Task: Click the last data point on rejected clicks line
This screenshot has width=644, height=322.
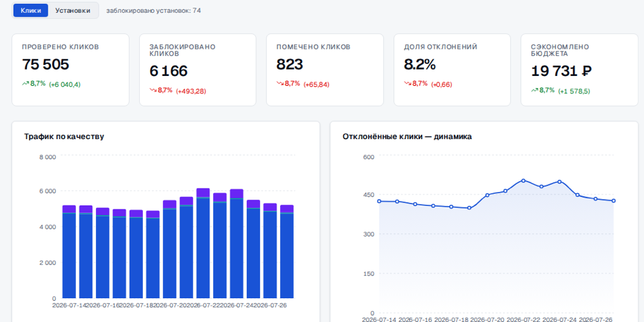Action: [x=614, y=201]
